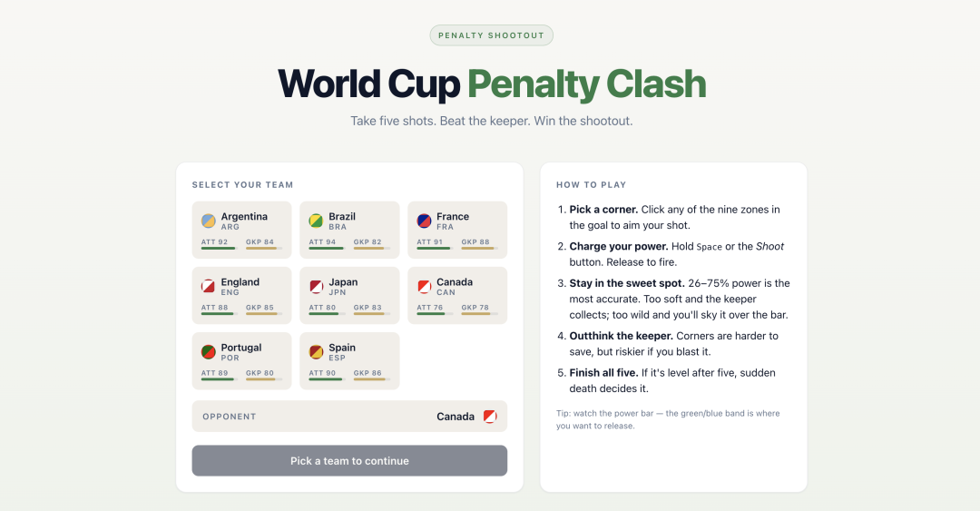The height and width of the screenshot is (511, 980).
Task: Click the Spain flag icon
Action: click(317, 352)
